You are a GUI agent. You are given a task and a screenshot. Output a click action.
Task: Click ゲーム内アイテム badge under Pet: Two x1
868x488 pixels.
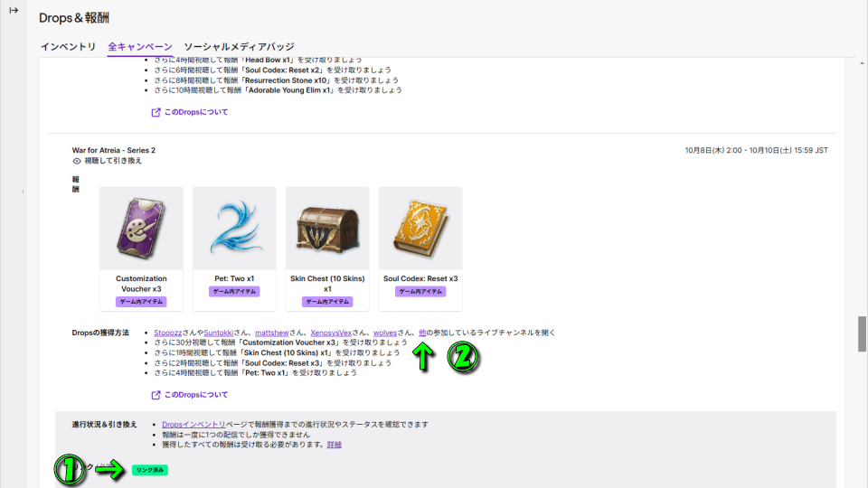[234, 291]
